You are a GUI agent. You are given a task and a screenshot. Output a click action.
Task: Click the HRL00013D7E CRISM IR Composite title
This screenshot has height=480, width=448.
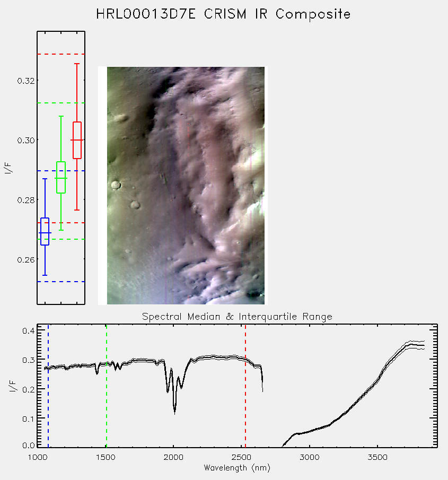tap(223, 14)
